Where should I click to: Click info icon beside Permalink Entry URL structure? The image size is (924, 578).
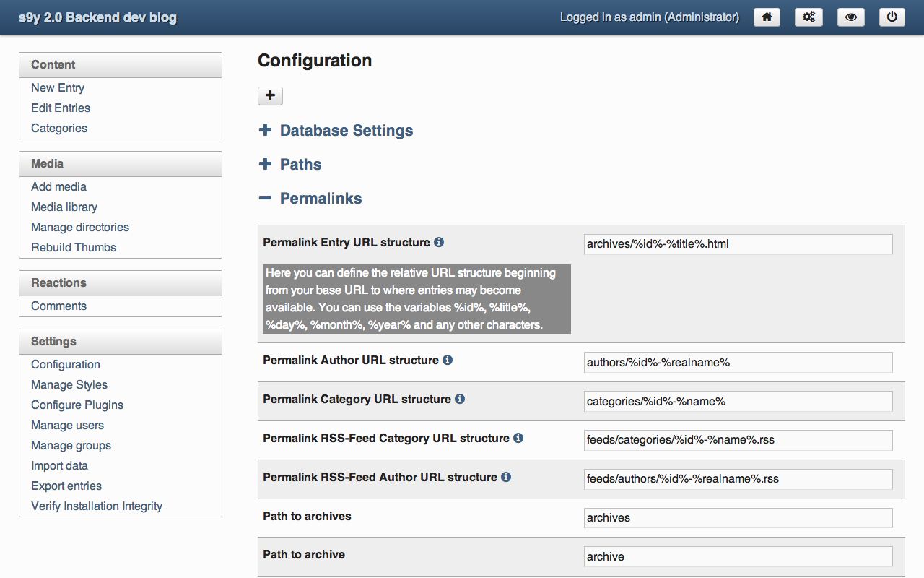point(439,243)
